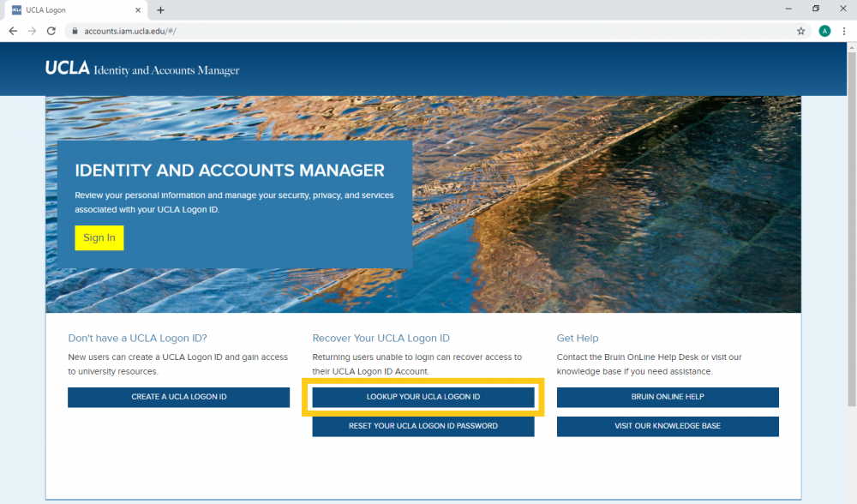This screenshot has height=504, width=857.
Task: Bookmark this page with the star icon
Action: [x=801, y=31]
